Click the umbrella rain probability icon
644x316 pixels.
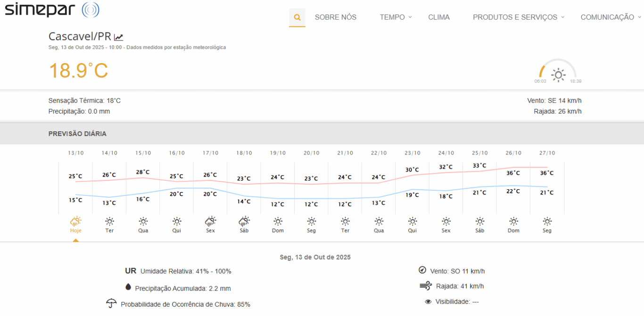(111, 303)
